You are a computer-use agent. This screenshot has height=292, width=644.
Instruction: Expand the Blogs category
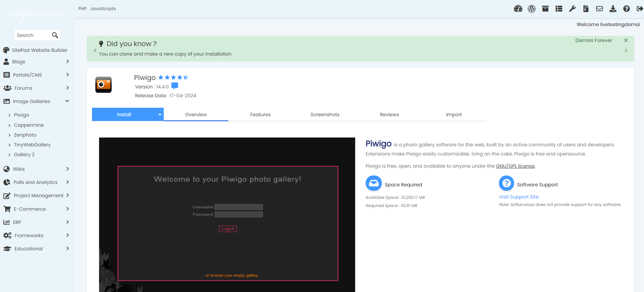(67, 61)
